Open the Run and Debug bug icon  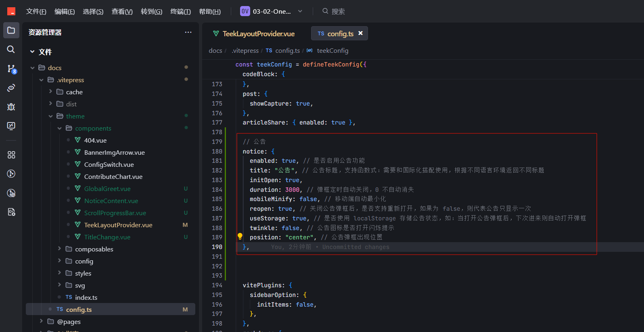11,106
